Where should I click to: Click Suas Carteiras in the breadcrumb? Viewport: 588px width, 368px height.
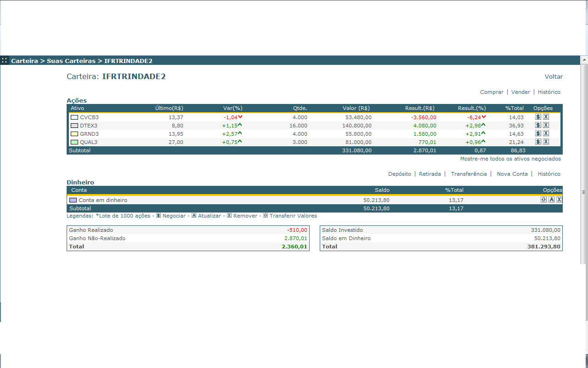[71, 61]
